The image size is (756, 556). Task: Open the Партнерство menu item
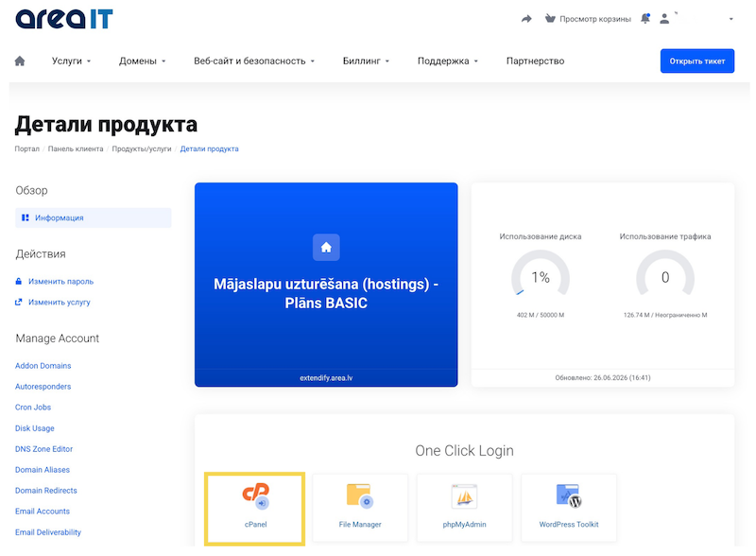click(x=535, y=61)
